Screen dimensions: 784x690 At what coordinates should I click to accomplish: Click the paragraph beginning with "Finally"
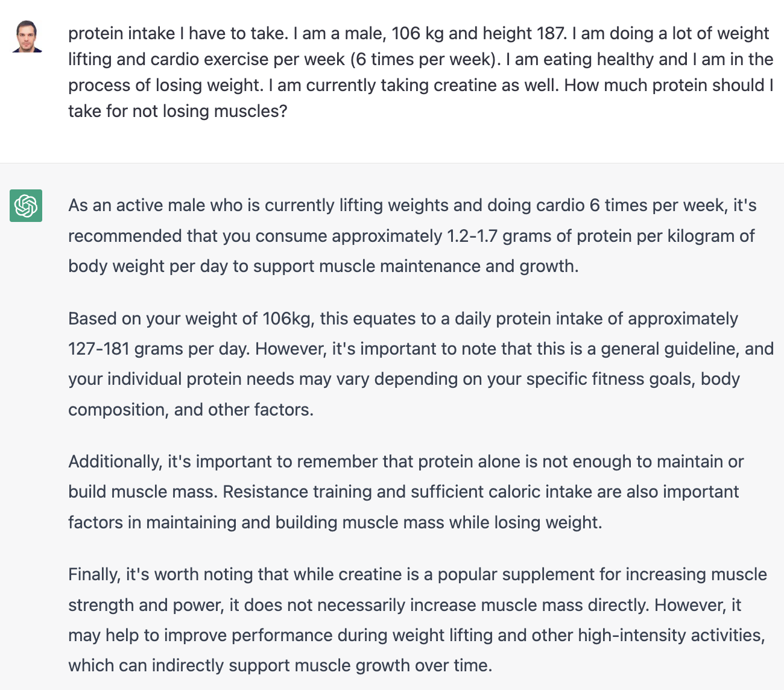417,620
